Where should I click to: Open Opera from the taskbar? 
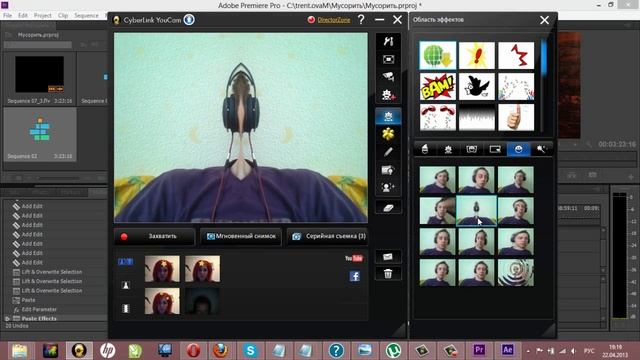coord(193,350)
